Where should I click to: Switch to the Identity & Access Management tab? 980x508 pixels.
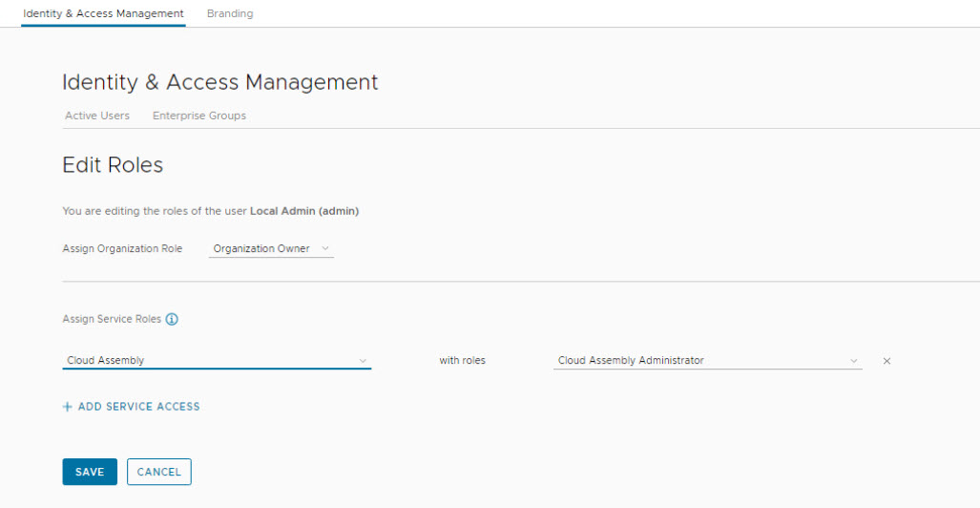point(103,13)
